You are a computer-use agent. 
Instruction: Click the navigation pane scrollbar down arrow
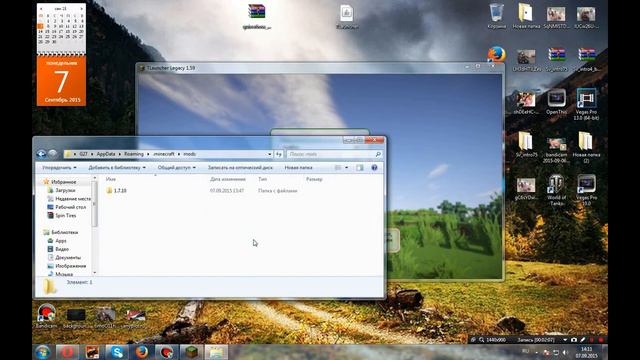click(x=95, y=272)
